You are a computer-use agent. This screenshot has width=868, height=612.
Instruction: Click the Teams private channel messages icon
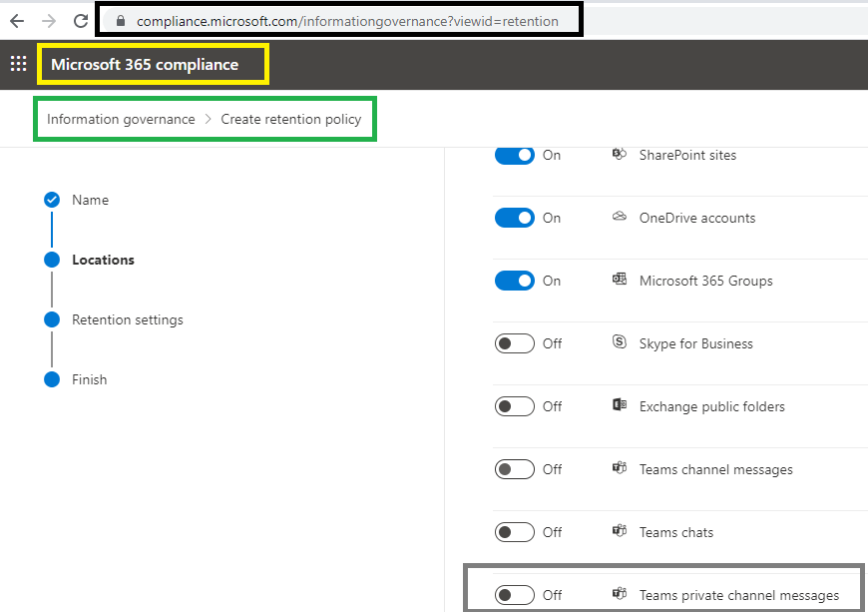point(618,594)
